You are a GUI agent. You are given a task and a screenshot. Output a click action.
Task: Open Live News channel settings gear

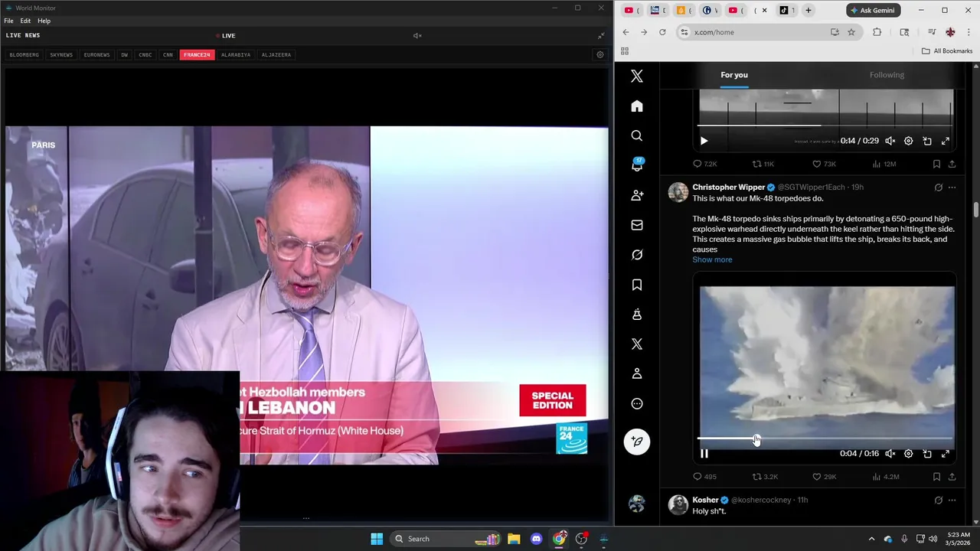pos(600,54)
